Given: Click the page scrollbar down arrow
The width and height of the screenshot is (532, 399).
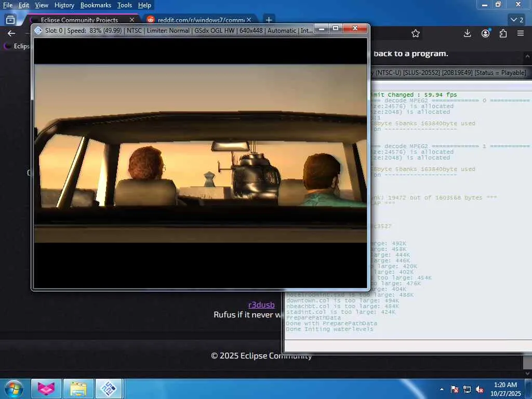Looking at the screenshot, I should 528,374.
